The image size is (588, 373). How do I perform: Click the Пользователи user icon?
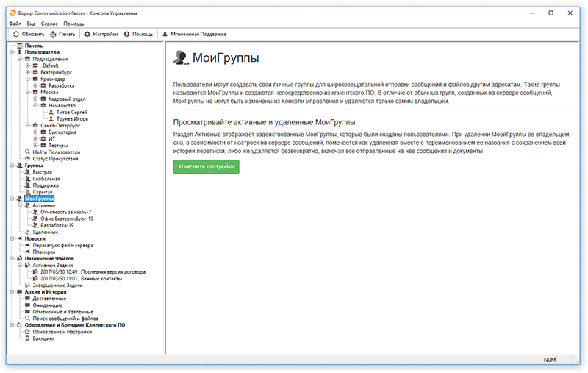pyautogui.click(x=20, y=52)
